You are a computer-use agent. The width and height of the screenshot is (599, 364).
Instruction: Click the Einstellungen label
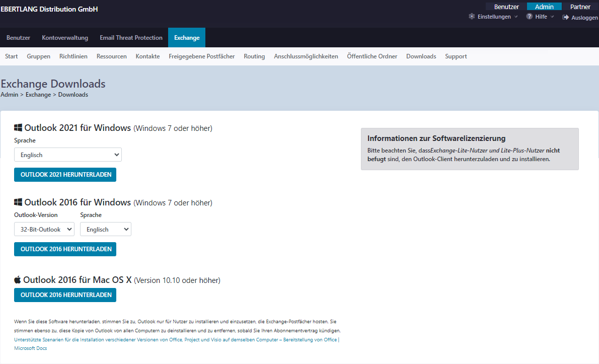pyautogui.click(x=494, y=17)
